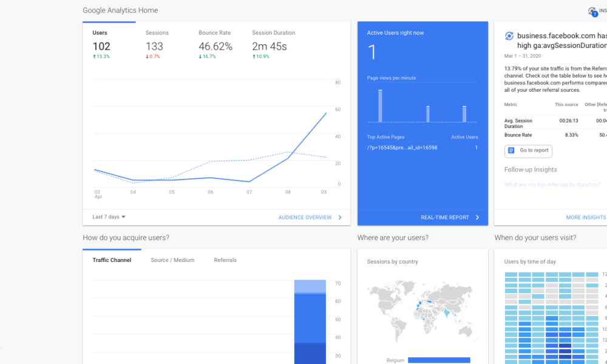Switch to the Referrals tab
Screen dimensions: 607x364
point(225,260)
